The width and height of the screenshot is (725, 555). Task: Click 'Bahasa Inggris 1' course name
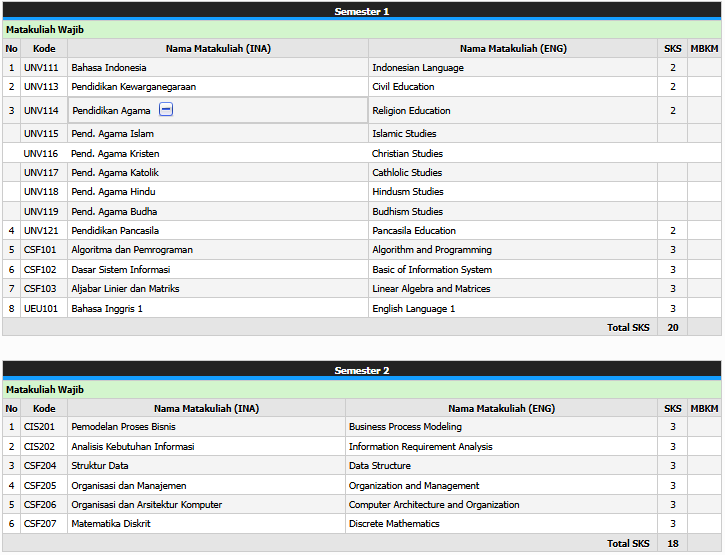(107, 308)
